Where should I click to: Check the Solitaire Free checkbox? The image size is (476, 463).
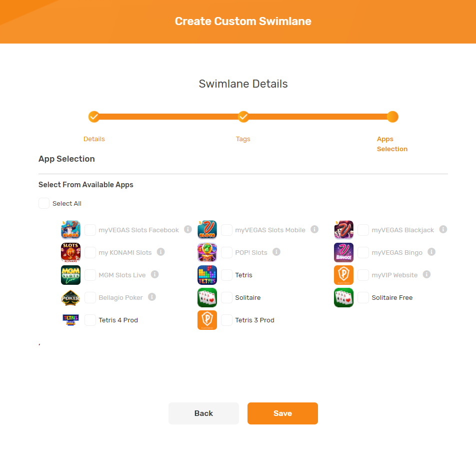click(363, 297)
